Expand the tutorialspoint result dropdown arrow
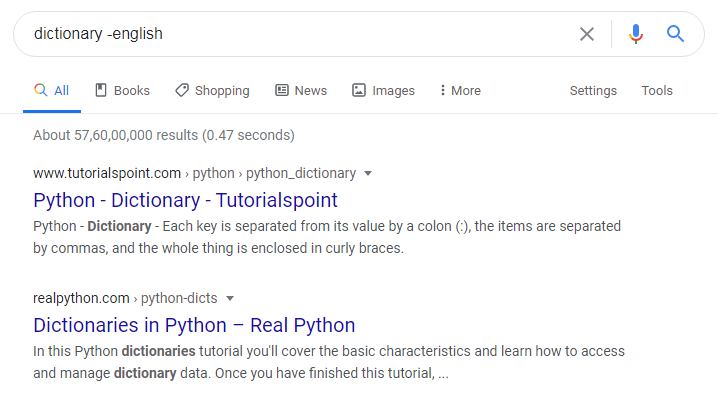 point(368,174)
